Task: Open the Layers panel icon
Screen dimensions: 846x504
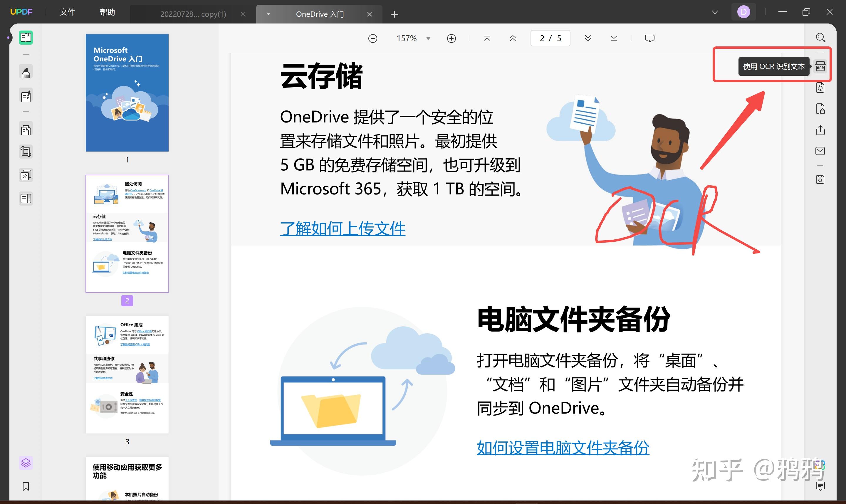Action: [x=26, y=463]
